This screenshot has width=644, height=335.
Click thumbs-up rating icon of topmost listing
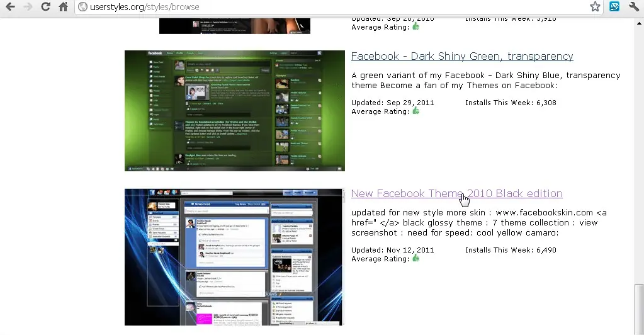tap(416, 26)
